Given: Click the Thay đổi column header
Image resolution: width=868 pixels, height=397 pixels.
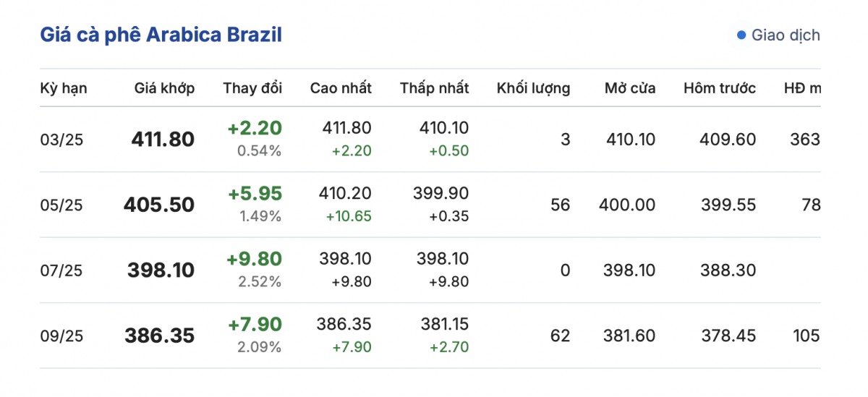Looking at the screenshot, I should coord(252,88).
